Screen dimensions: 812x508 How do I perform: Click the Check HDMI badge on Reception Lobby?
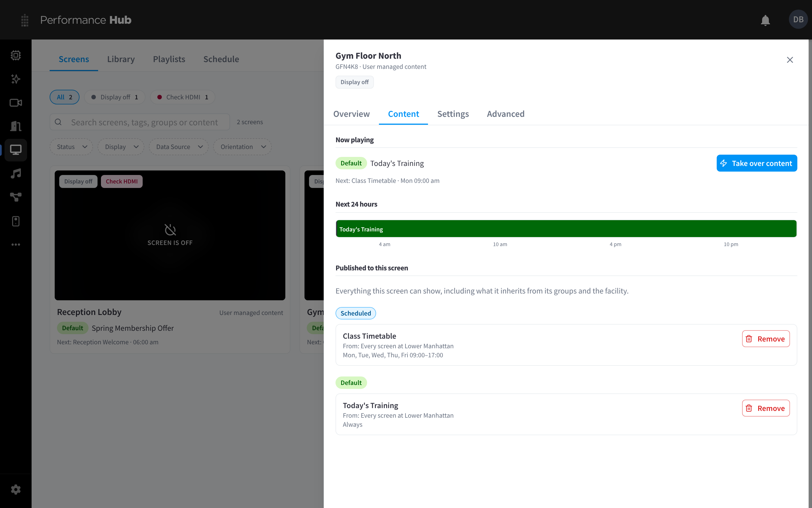(x=122, y=181)
